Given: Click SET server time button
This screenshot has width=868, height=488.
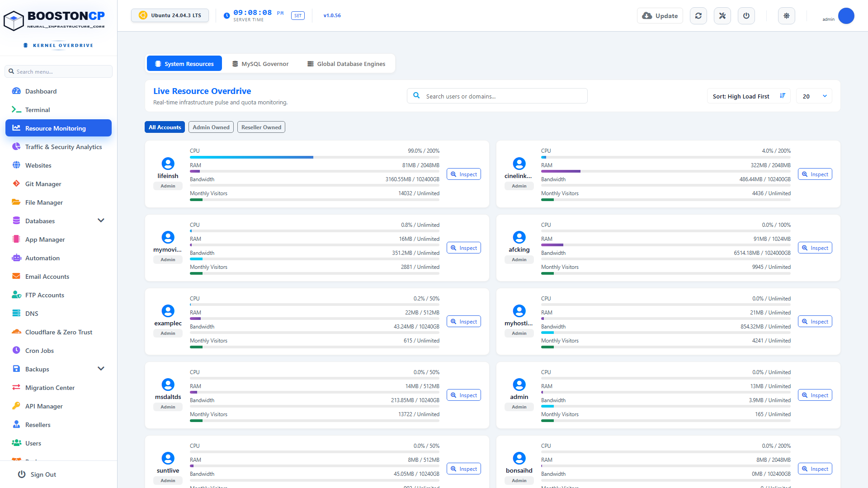Looking at the screenshot, I should 298,16.
